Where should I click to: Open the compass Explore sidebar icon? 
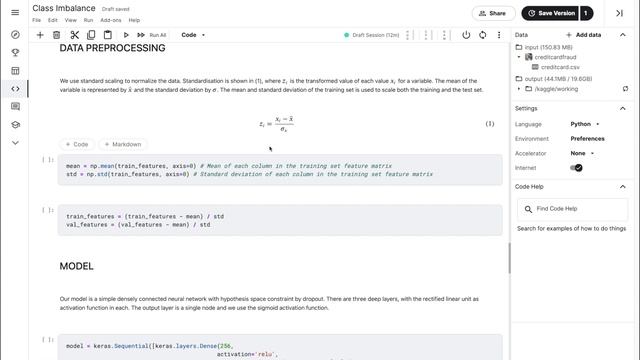(15, 35)
